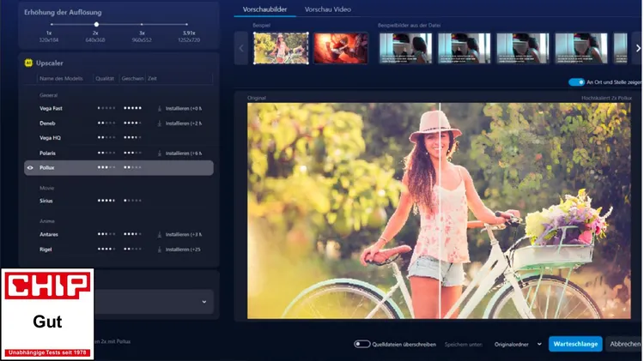Image resolution: width=644 pixels, height=361 pixels.
Task: Click download icon for Deneb
Action: pos(160,123)
